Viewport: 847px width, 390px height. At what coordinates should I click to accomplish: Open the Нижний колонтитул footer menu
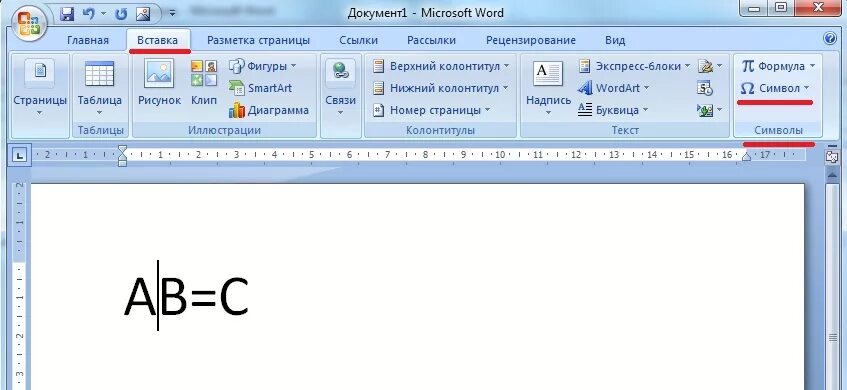pos(442,88)
